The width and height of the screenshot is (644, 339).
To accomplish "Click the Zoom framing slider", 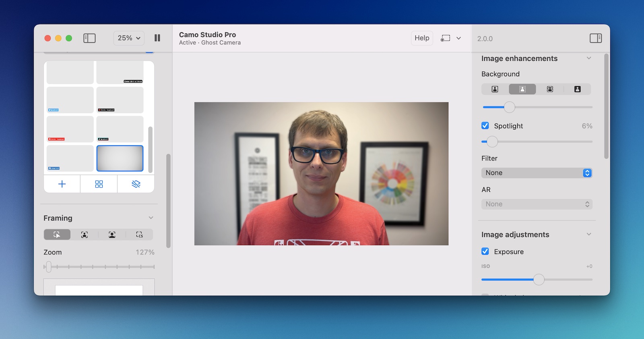I will click(x=99, y=267).
